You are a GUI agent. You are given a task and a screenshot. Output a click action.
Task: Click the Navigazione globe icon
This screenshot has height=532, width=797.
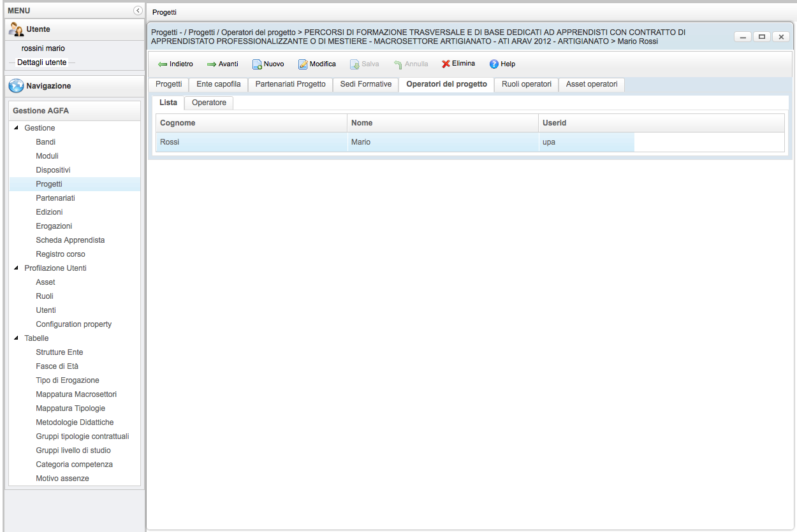point(16,86)
